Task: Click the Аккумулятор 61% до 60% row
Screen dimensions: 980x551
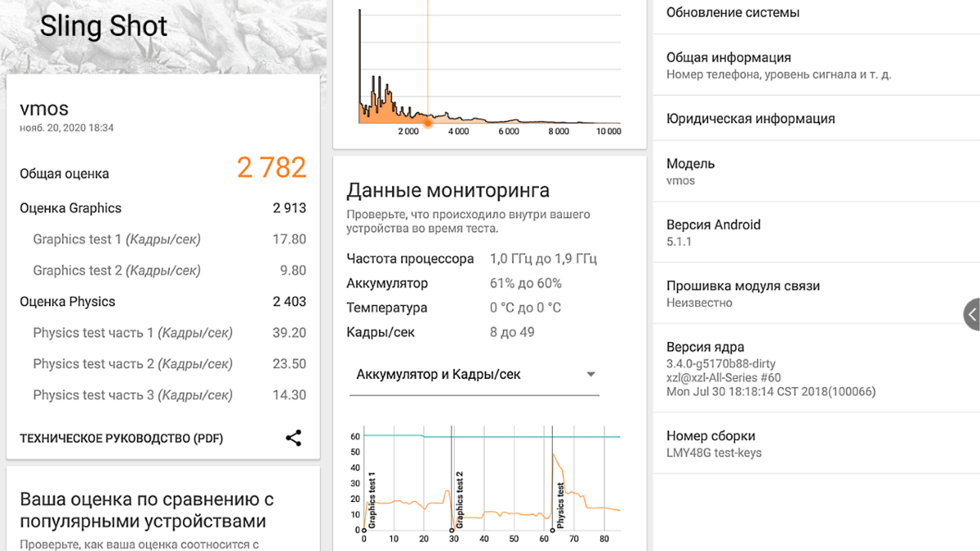Action: click(454, 283)
